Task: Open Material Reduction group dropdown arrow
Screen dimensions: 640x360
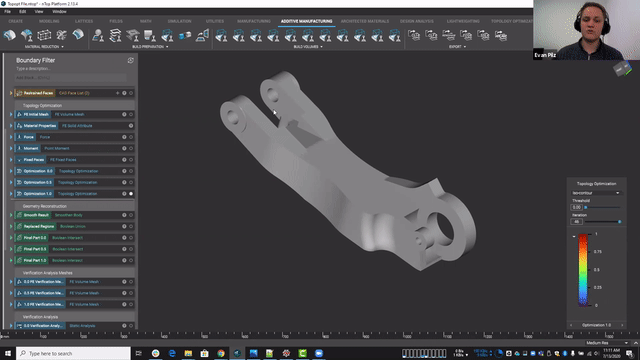Action: click(x=62, y=47)
